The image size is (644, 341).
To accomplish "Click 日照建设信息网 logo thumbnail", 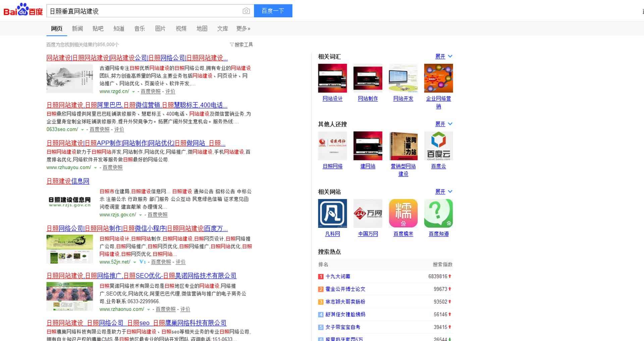I will click(70, 202).
